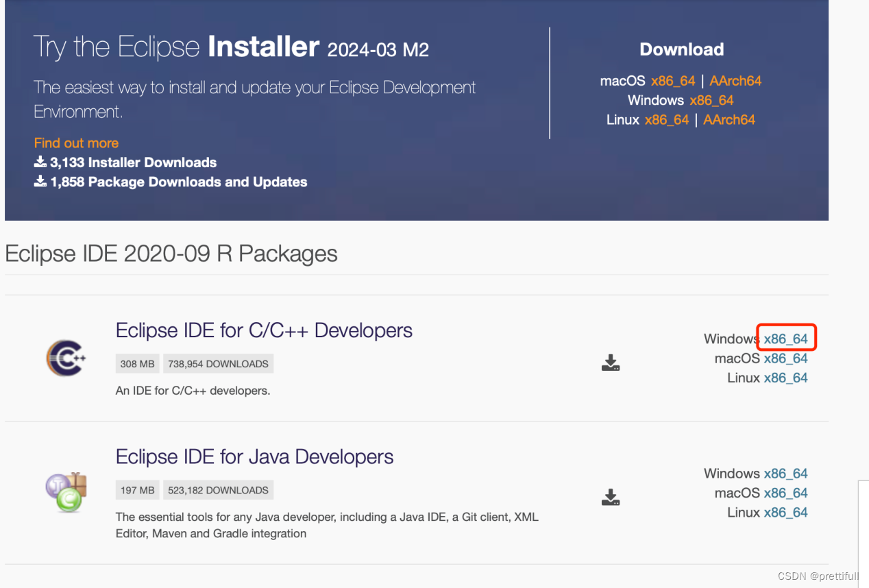This screenshot has height=588, width=869.
Task: Download C/C++ IDE for Windows x86_64
Action: click(786, 339)
